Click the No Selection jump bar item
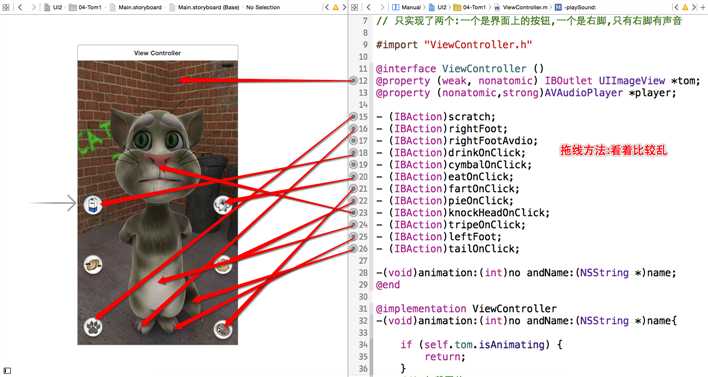This screenshot has height=377, width=708. [263, 7]
